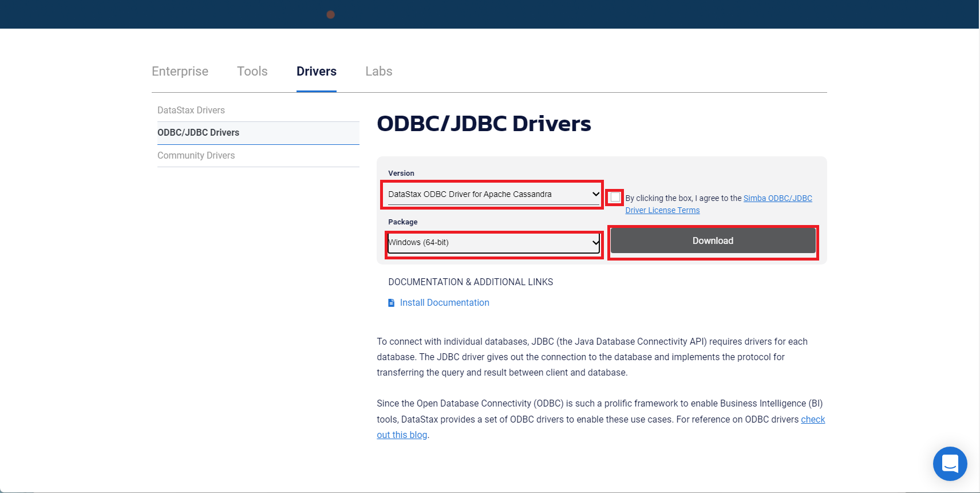The image size is (980, 493).
Task: Open the Version dropdown for DataStax ODBC Driver
Action: (493, 194)
